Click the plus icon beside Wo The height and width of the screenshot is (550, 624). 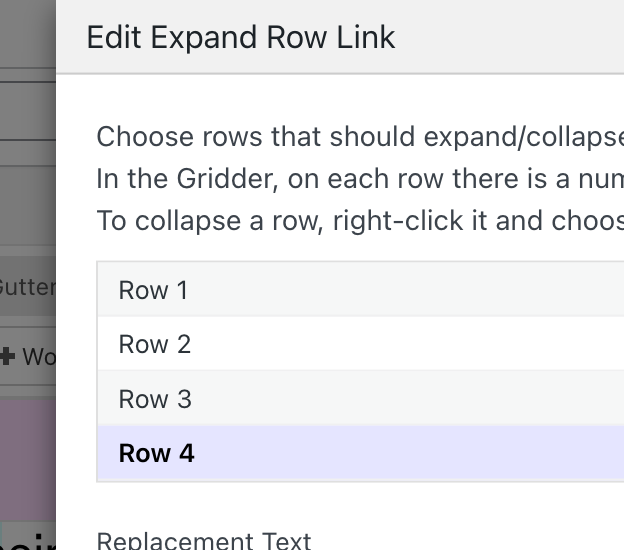[8, 356]
